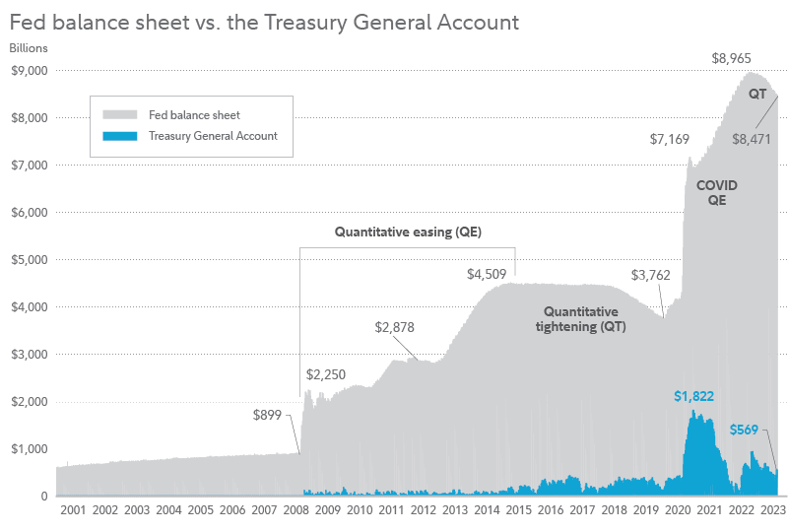Click the $8,471 data label
The image size is (788, 532).
(751, 139)
